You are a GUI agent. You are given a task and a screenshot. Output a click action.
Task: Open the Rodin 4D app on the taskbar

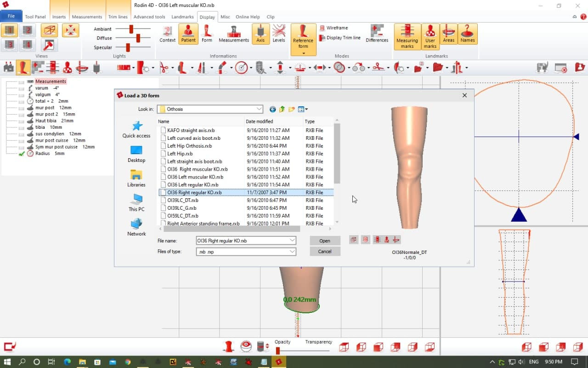(278, 362)
